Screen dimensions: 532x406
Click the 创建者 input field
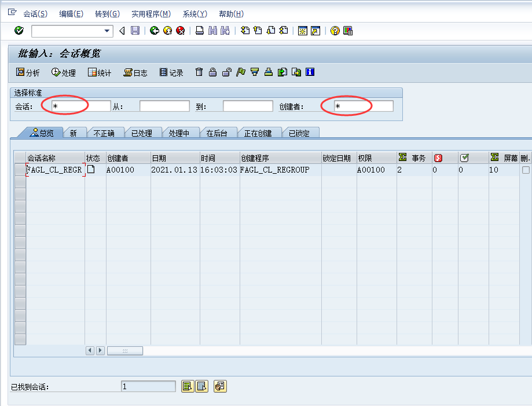point(364,106)
